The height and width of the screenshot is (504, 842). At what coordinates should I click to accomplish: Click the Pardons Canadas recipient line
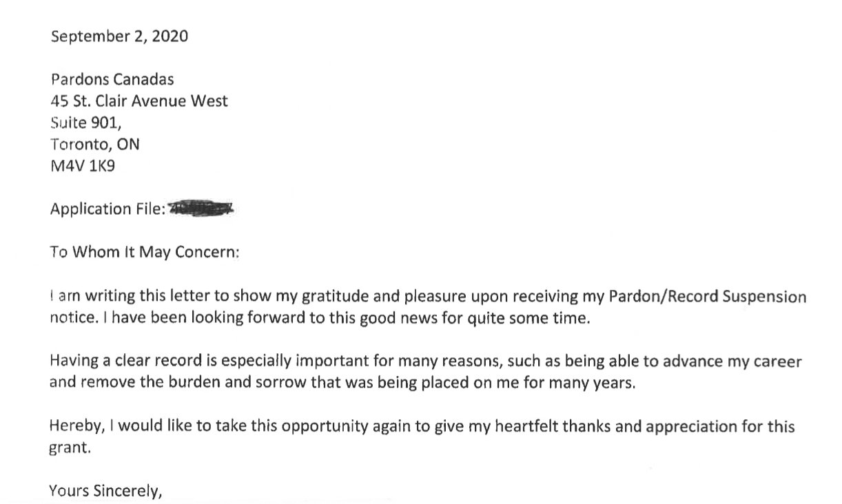click(x=112, y=79)
